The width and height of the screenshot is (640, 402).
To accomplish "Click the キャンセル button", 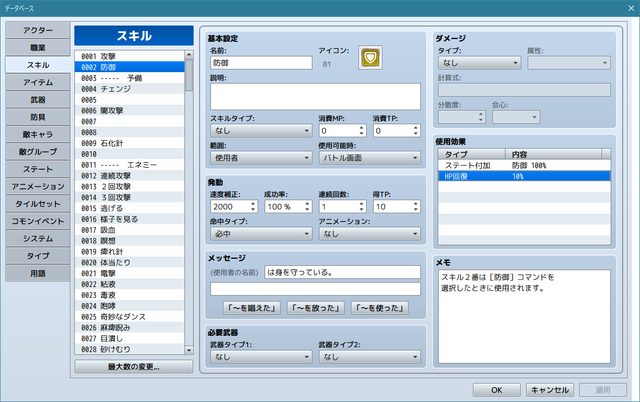I will pyautogui.click(x=549, y=390).
